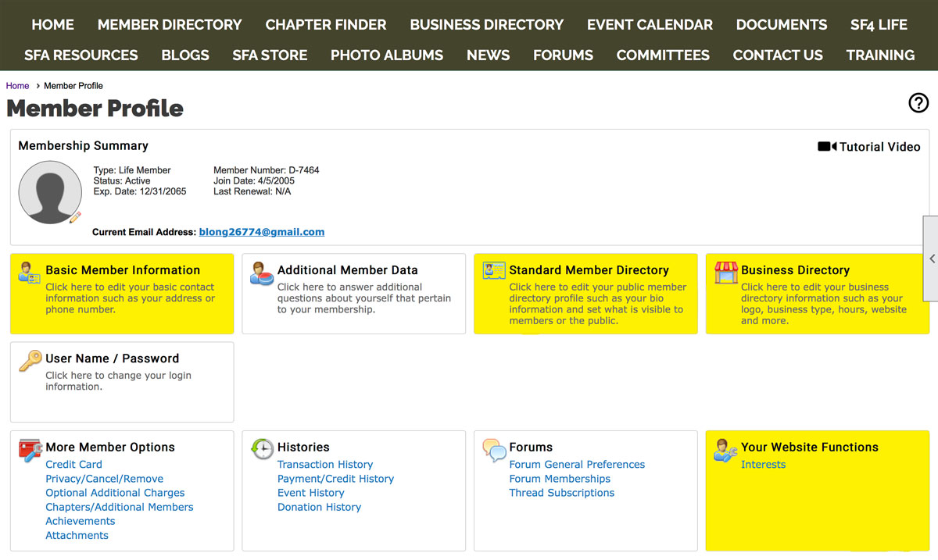This screenshot has width=938, height=560.
Task: Click the Business Directory storefront icon
Action: tap(726, 273)
